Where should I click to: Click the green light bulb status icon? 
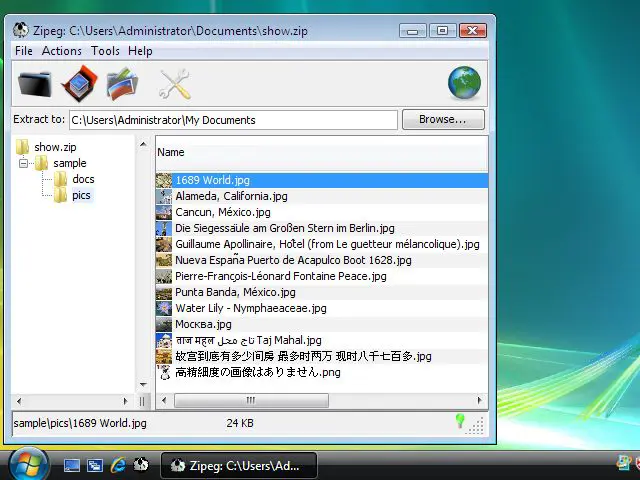point(460,421)
